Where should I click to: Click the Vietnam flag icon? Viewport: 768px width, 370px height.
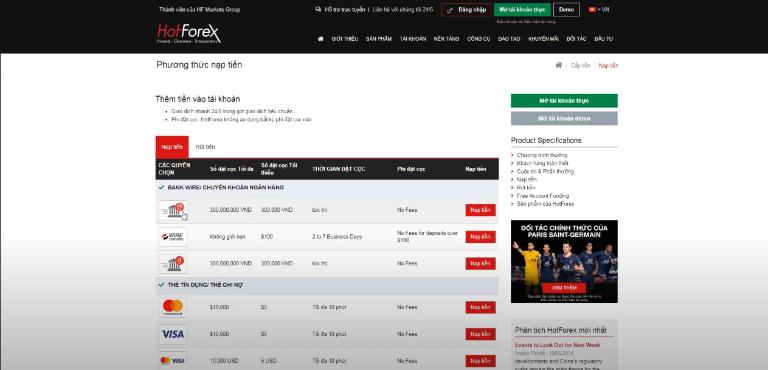592,9
